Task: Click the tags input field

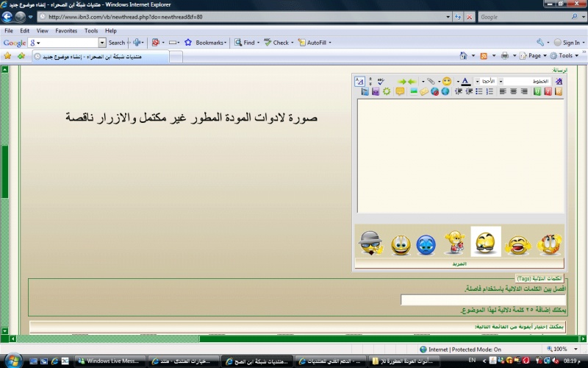Action: 481,300
